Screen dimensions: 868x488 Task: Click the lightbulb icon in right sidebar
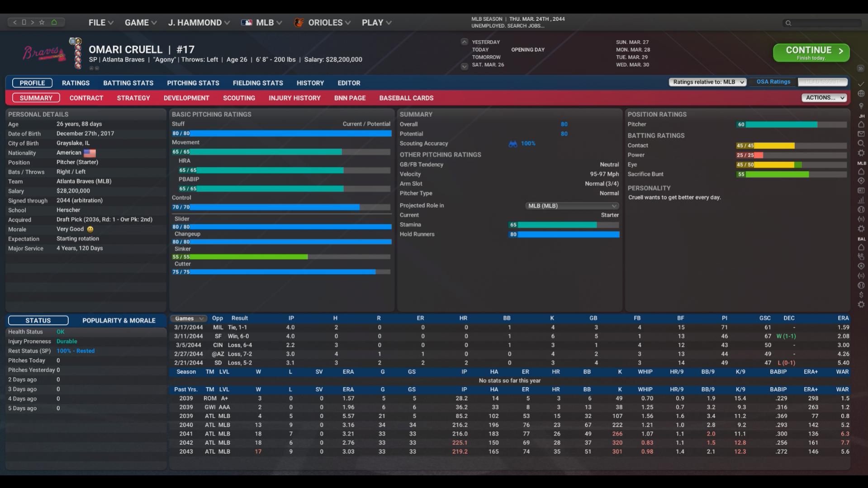(x=861, y=106)
